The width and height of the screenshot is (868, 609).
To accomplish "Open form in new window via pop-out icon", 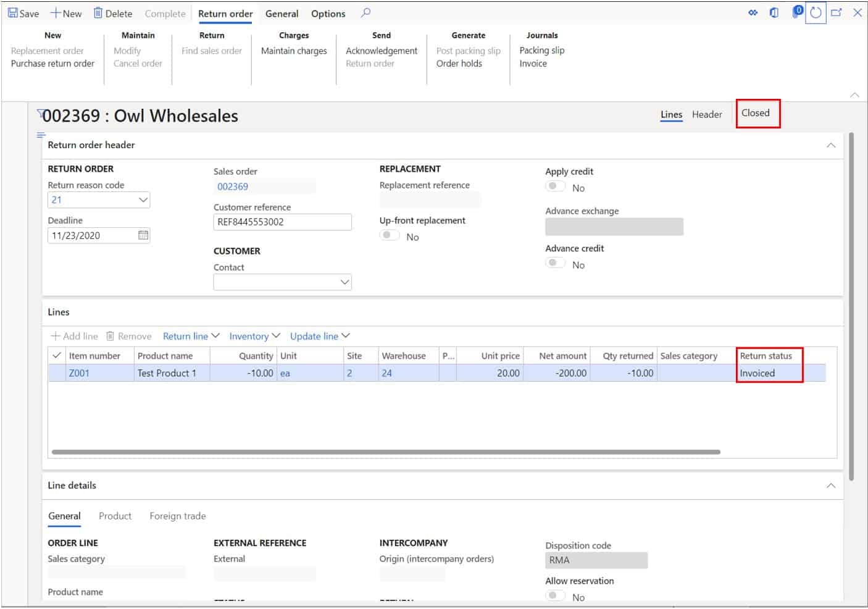I will 837,12.
